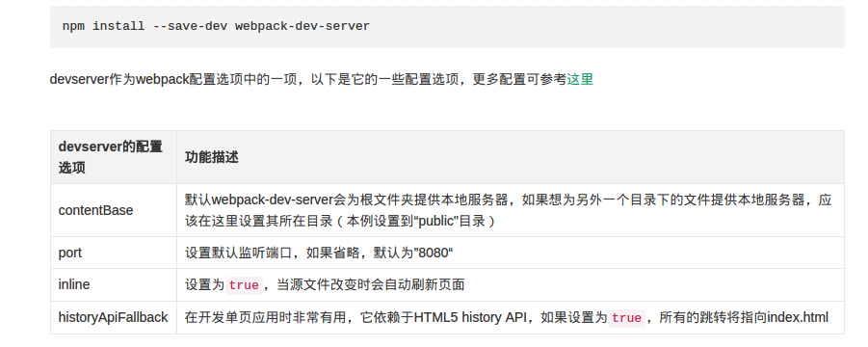Select the historyApiFallback option cell

tap(114, 317)
